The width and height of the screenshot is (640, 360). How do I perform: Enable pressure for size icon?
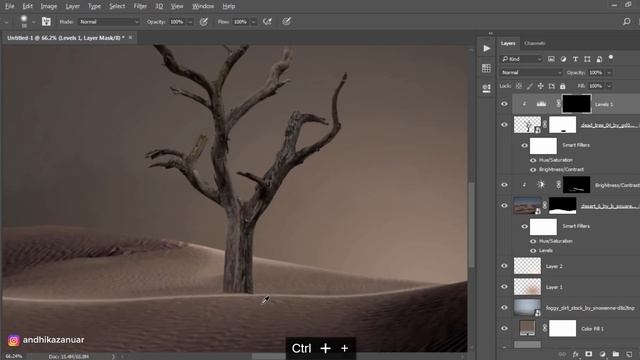pyautogui.click(x=287, y=22)
